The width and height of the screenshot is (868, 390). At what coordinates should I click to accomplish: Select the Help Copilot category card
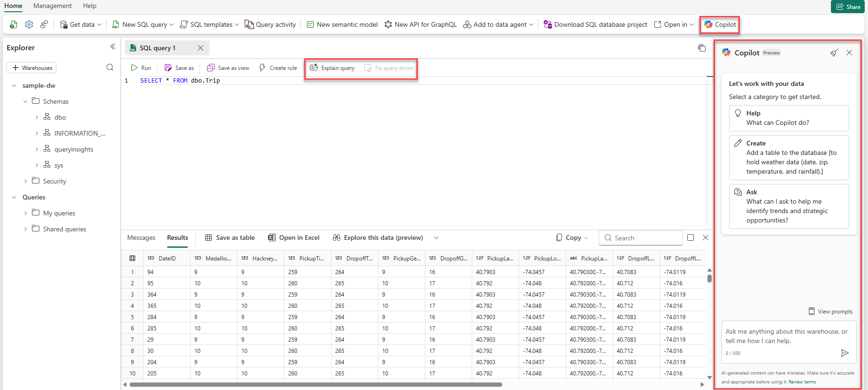(x=789, y=118)
